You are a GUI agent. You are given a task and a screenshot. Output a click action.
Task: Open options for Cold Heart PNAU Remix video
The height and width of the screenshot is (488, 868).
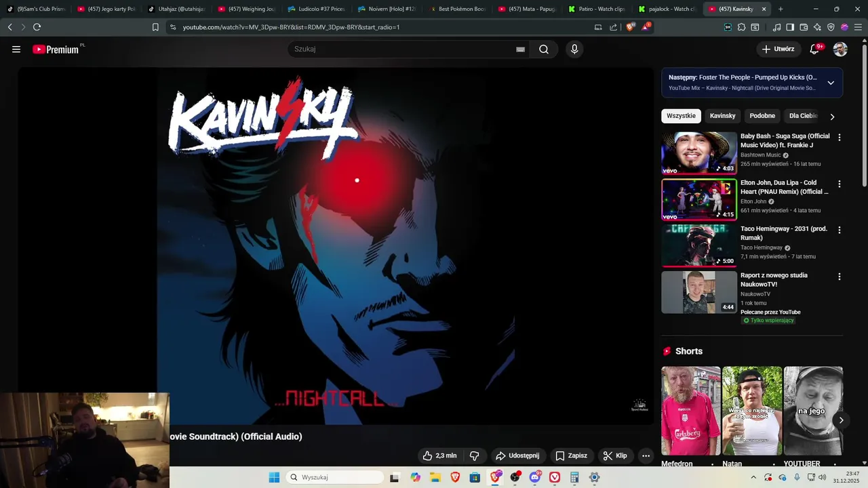[x=840, y=184]
